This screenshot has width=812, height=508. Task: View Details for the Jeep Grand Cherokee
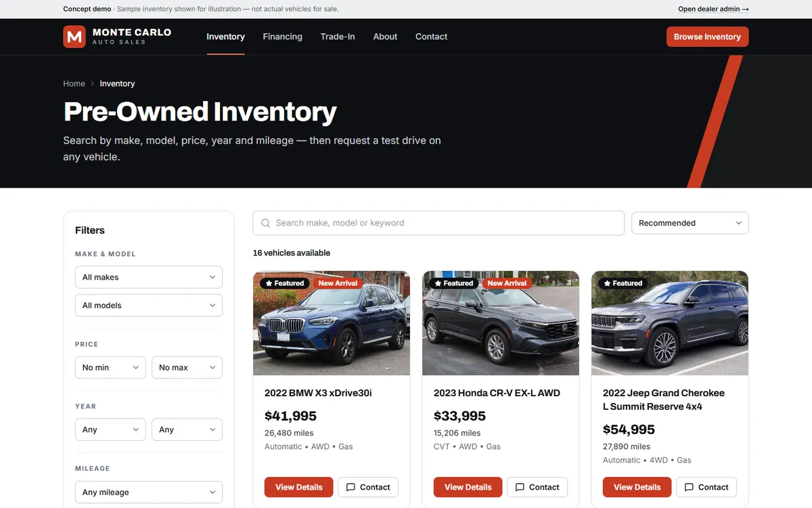pos(637,487)
